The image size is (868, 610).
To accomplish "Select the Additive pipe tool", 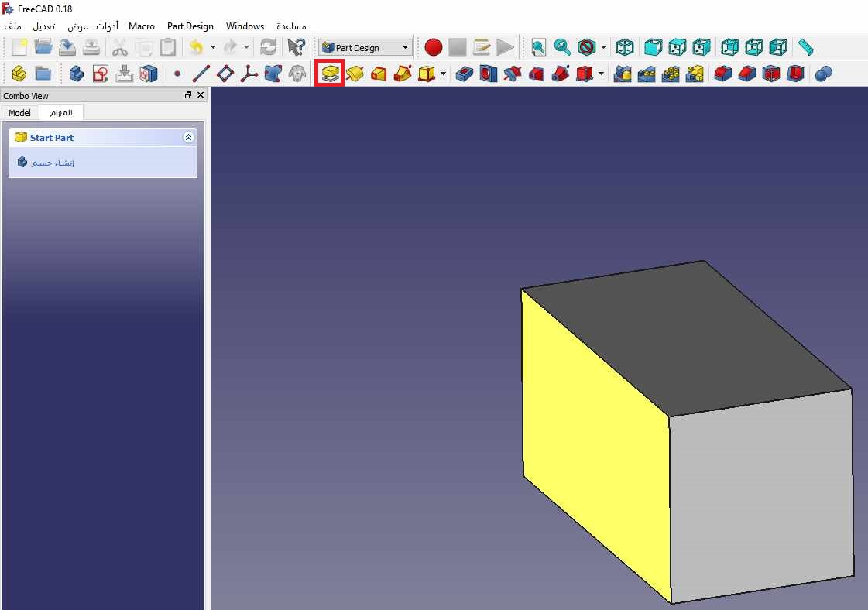I will (x=403, y=73).
